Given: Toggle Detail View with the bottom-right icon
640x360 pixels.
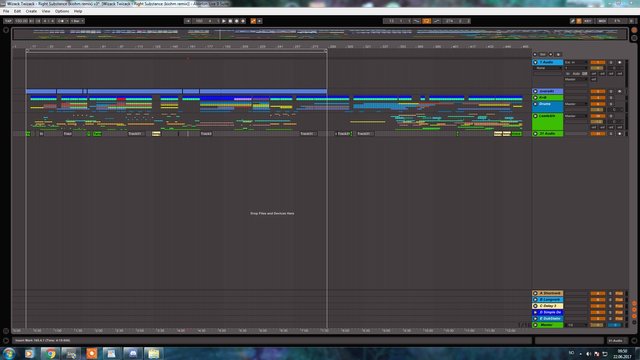Looking at the screenshot, I should 634,340.
